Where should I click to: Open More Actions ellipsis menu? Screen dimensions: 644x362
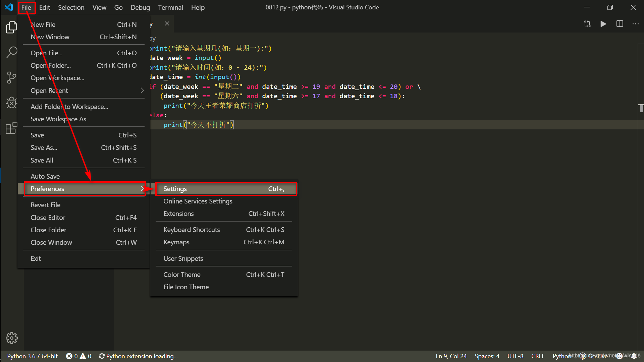pyautogui.click(x=635, y=24)
